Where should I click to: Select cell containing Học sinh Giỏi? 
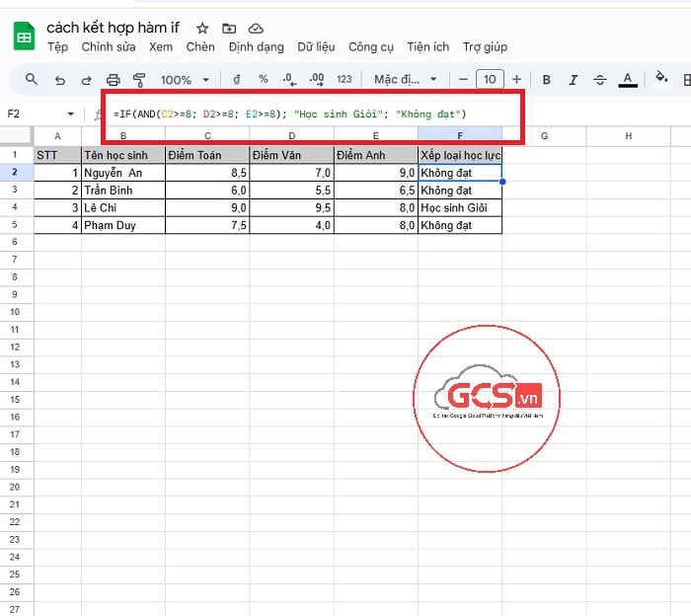click(459, 207)
